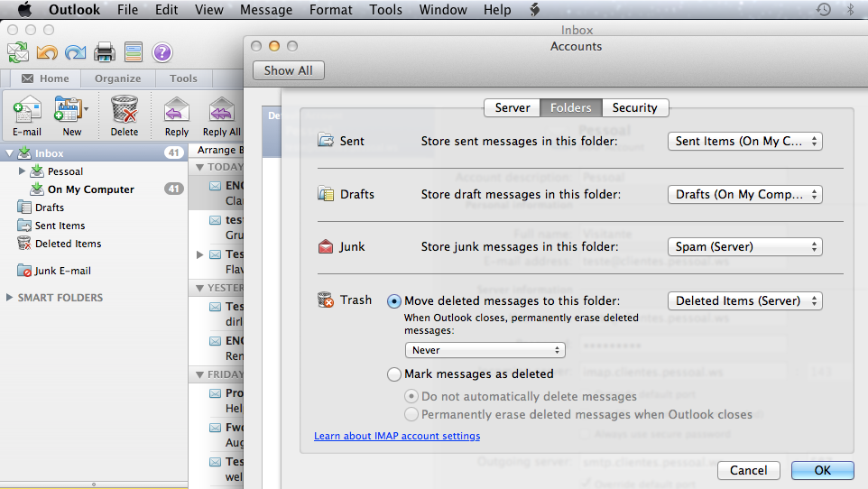This screenshot has height=489, width=868.
Task: Click the Send/Receive toolbar icon
Action: 18,52
